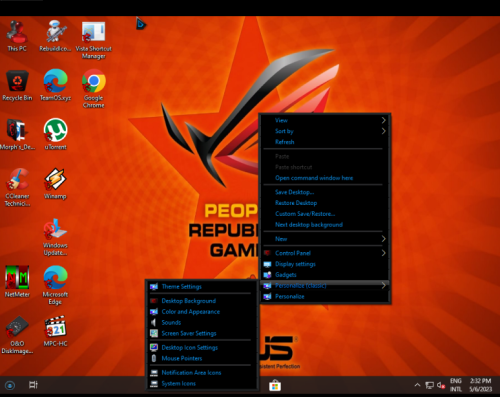Viewport: 500px width, 397px height.
Task: Click the network icon in system tray
Action: 429,386
